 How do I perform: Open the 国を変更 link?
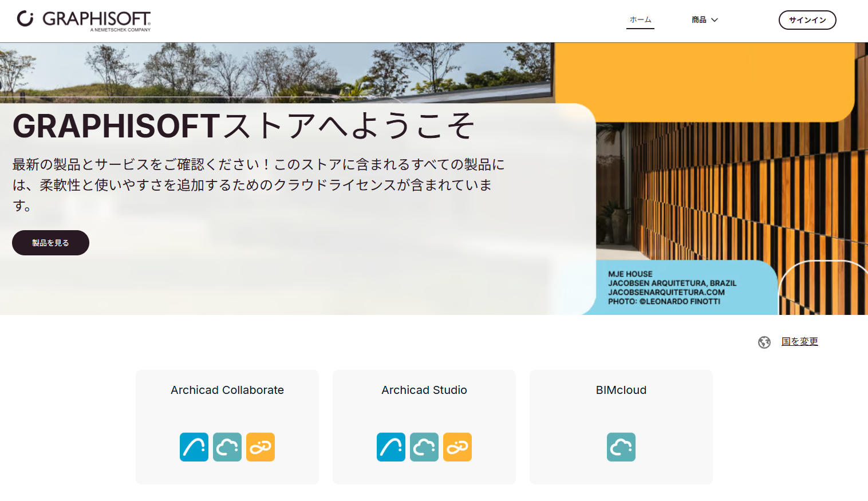click(800, 342)
